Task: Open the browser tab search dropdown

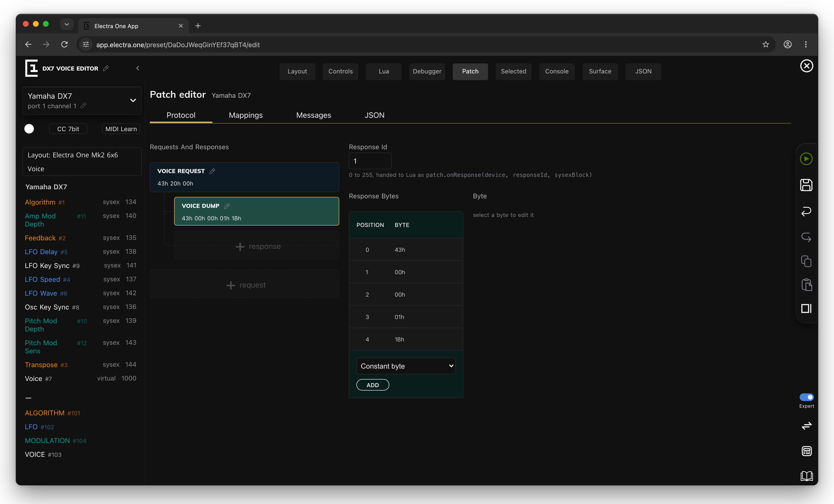Action: 67,24
